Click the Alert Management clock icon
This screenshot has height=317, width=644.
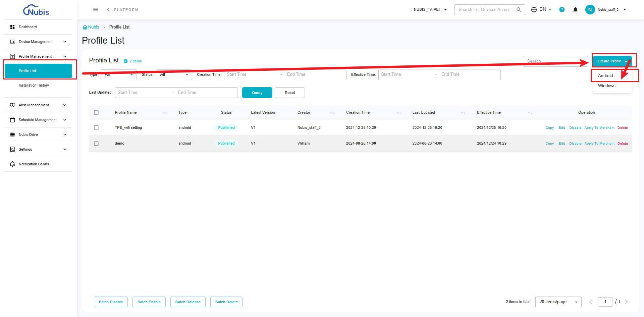12,105
